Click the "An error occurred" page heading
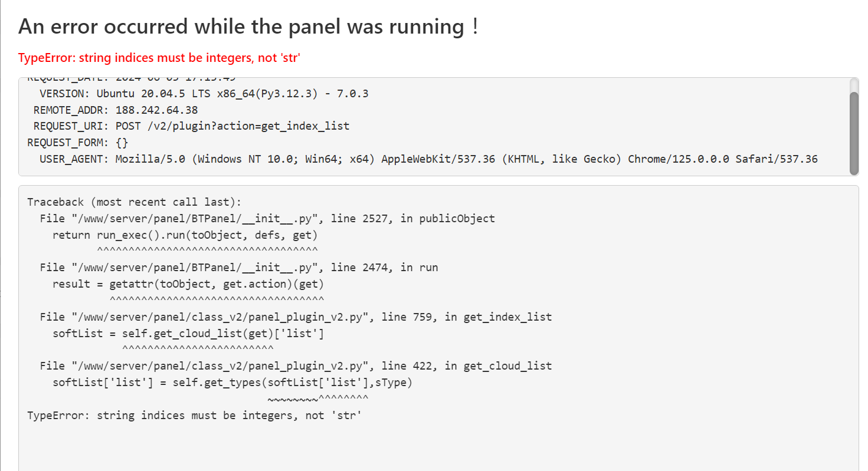868x471 pixels. point(248,27)
